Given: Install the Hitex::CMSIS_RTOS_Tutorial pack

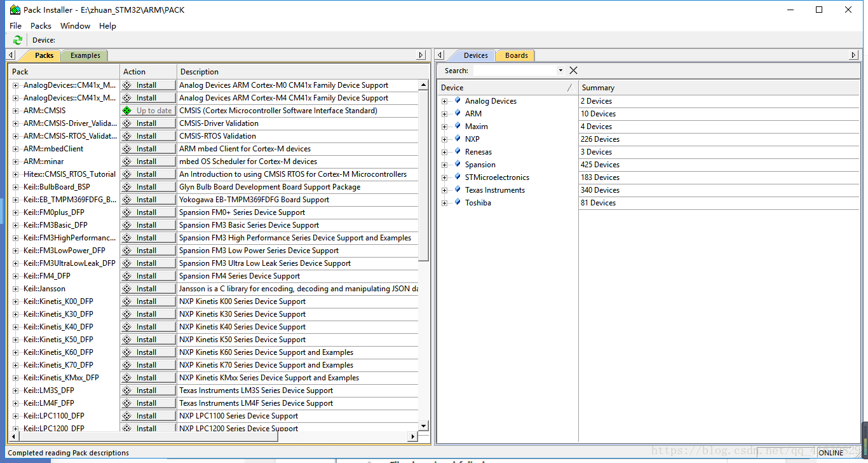Looking at the screenshot, I should [148, 174].
